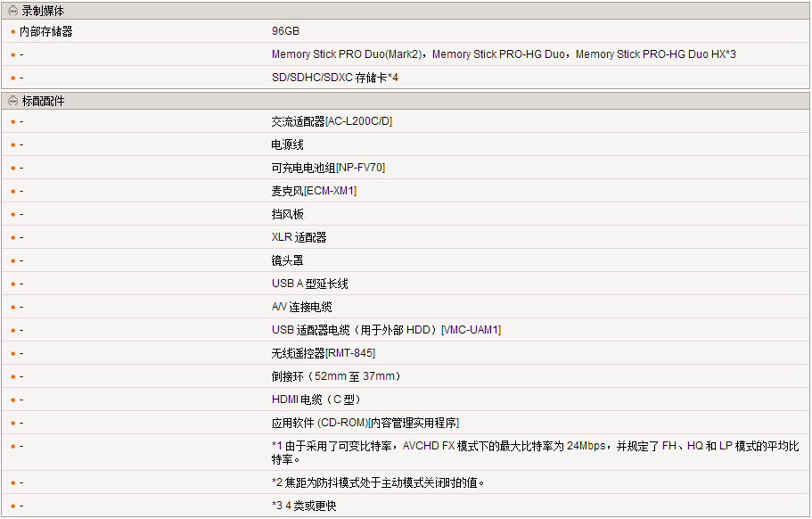Click the 应用软件 (CD-ROM) entry
Image resolution: width=812 pixels, height=519 pixels.
[x=365, y=423]
